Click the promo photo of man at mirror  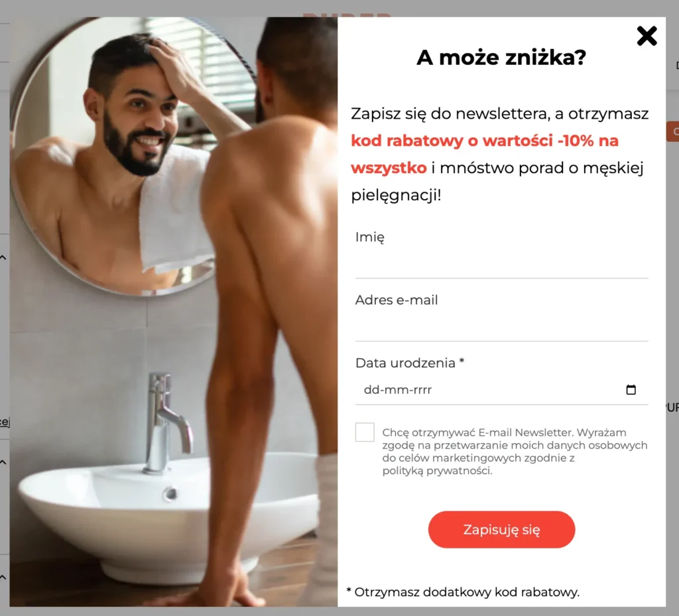[x=174, y=312]
